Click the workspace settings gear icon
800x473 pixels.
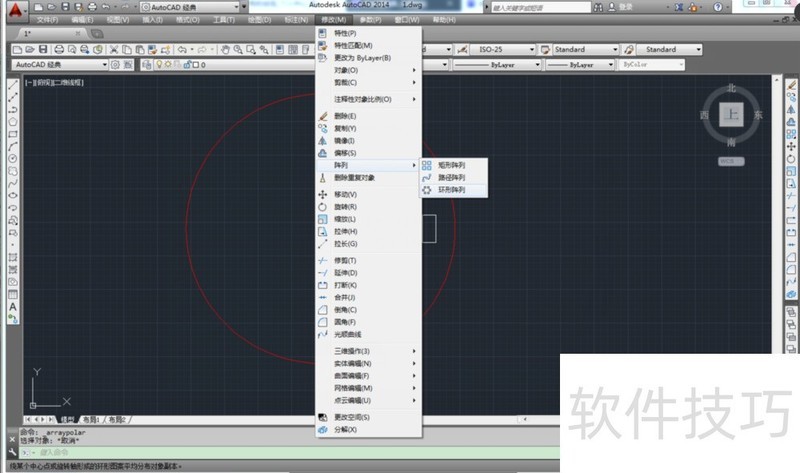115,65
